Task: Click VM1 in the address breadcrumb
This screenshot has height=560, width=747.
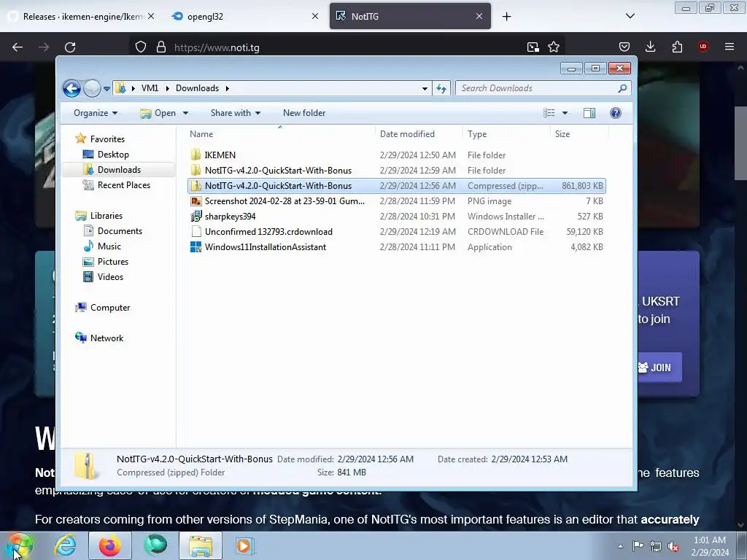Action: click(x=150, y=88)
